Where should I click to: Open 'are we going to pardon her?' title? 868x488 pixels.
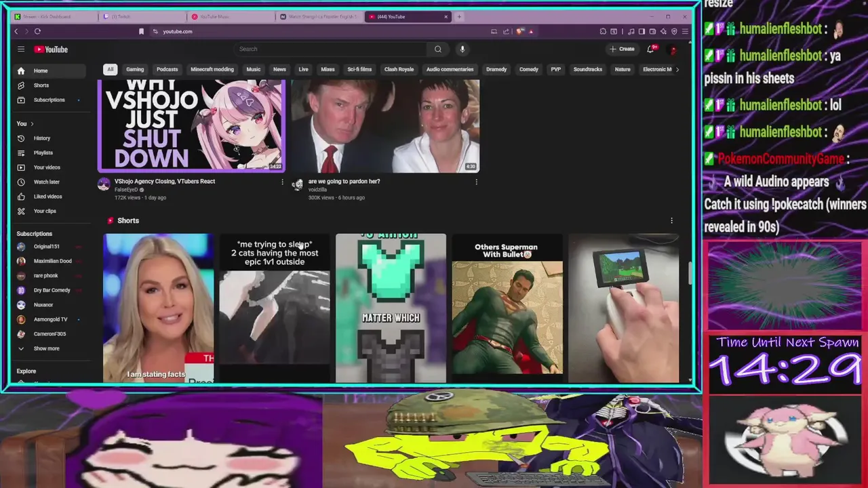click(344, 182)
